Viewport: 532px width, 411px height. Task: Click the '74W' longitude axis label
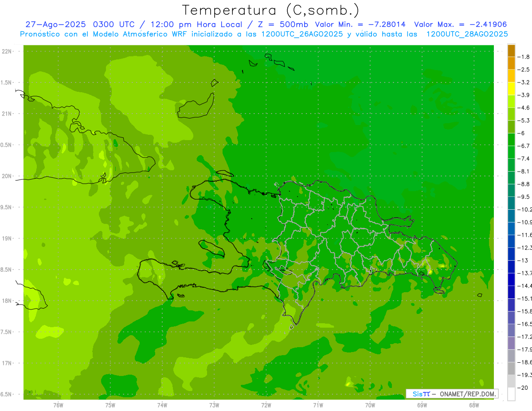click(162, 405)
